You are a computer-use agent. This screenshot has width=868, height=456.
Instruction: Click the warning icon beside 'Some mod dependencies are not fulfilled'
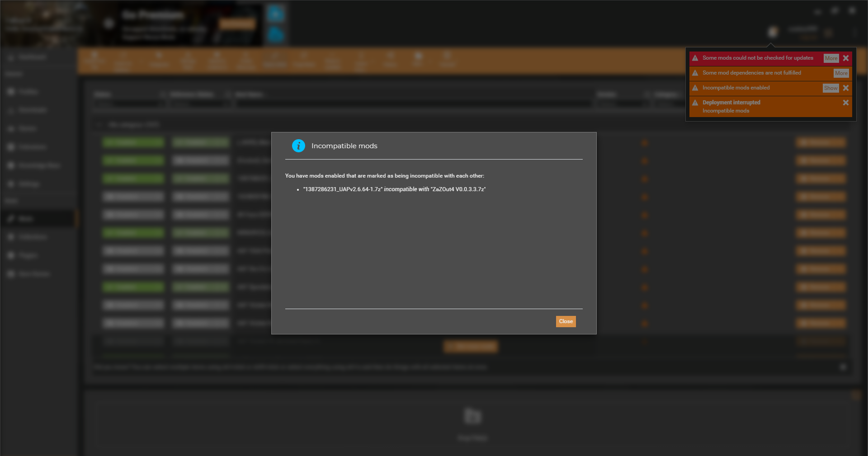point(695,73)
